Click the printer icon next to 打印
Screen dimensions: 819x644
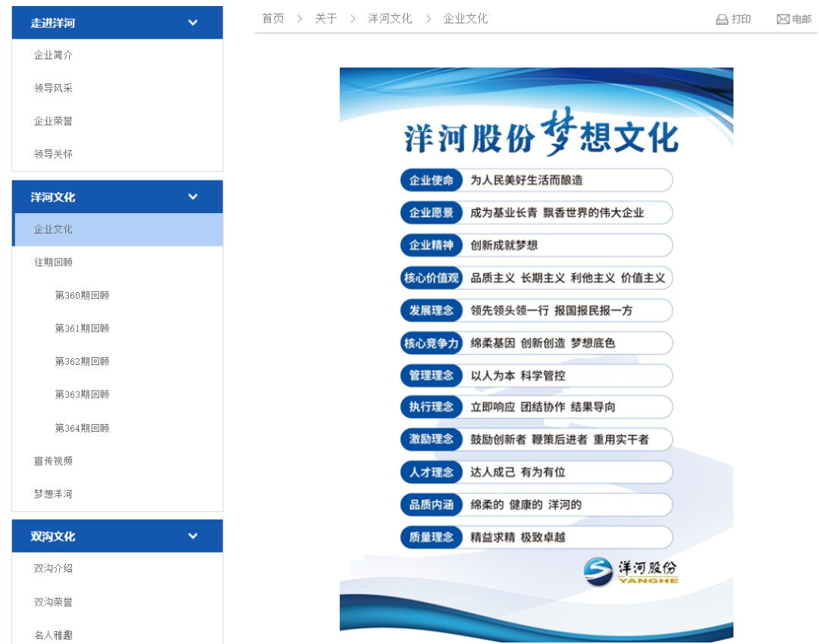pyautogui.click(x=722, y=20)
